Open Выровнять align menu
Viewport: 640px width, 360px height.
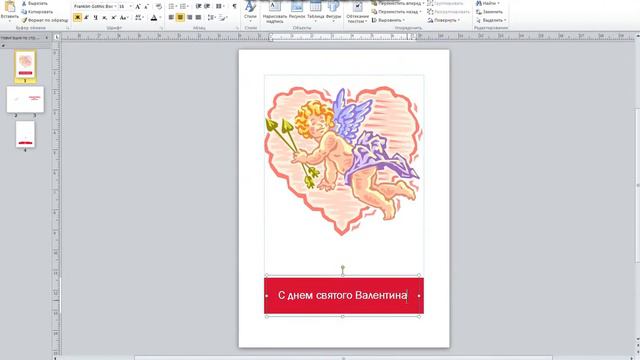click(x=389, y=20)
